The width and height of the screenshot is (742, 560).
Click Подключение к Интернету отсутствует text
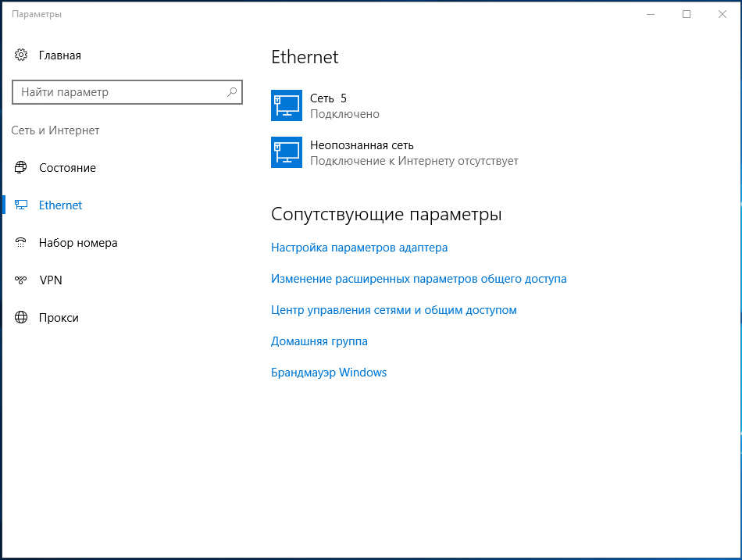point(414,161)
